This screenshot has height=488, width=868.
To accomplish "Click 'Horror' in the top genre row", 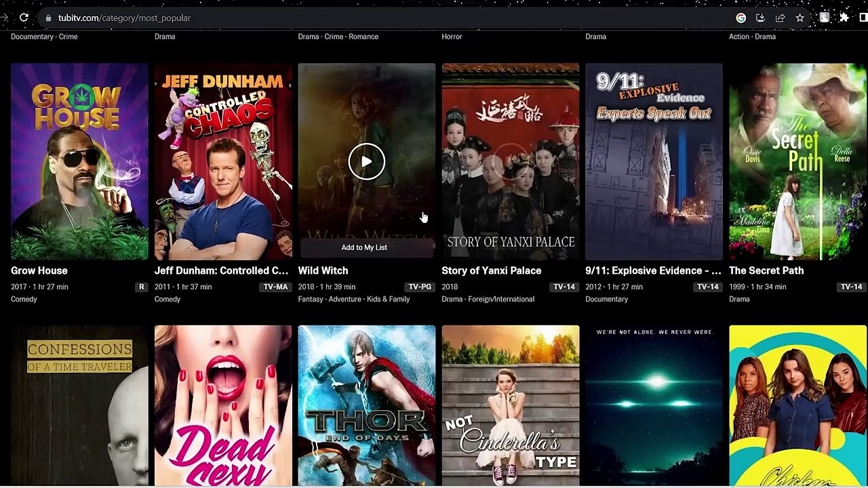I will point(452,37).
